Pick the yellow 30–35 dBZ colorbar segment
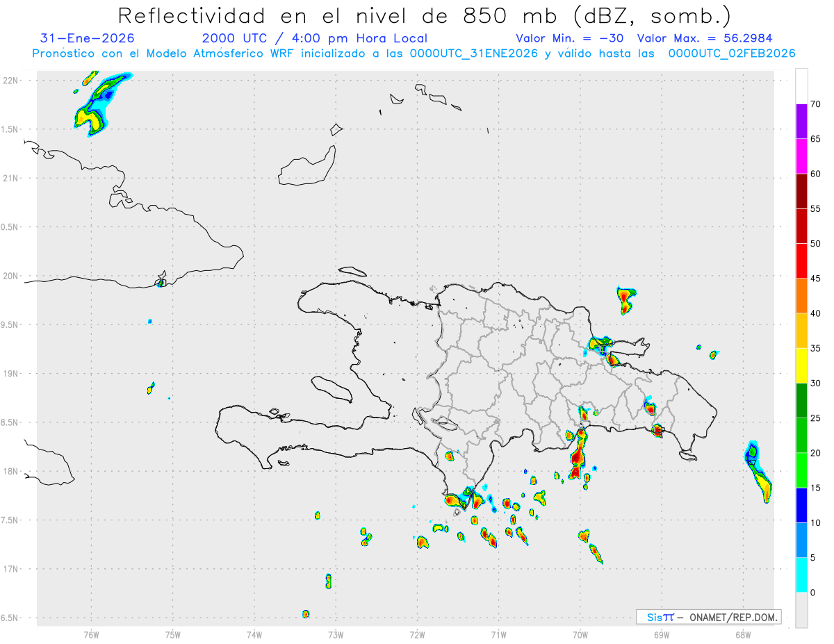 pyautogui.click(x=801, y=365)
